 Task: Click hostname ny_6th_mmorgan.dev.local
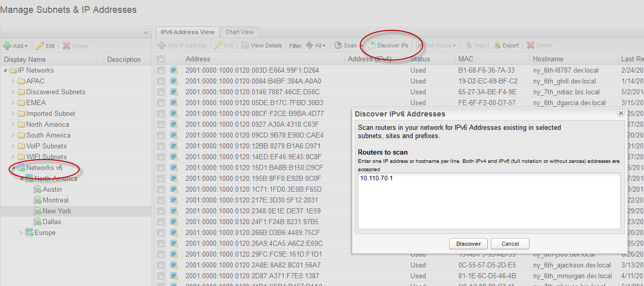point(573,276)
